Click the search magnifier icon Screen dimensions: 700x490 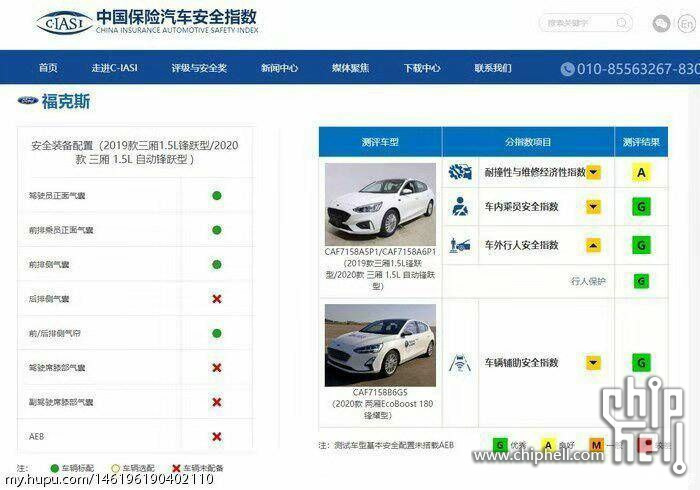point(621,23)
